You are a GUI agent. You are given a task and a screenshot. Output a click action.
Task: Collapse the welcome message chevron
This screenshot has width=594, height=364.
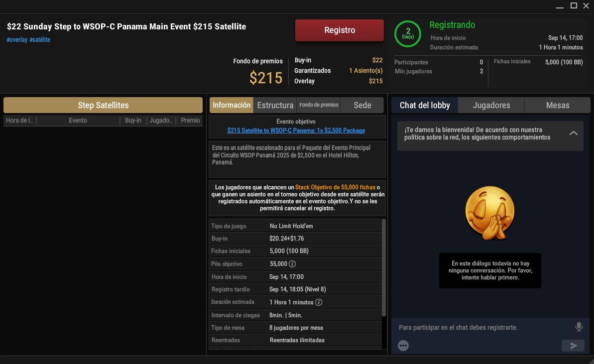[574, 133]
